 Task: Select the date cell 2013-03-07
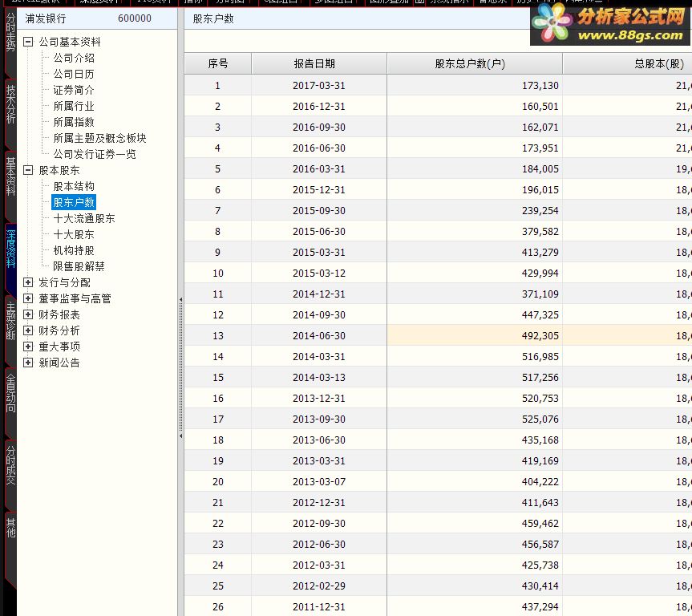tap(318, 482)
